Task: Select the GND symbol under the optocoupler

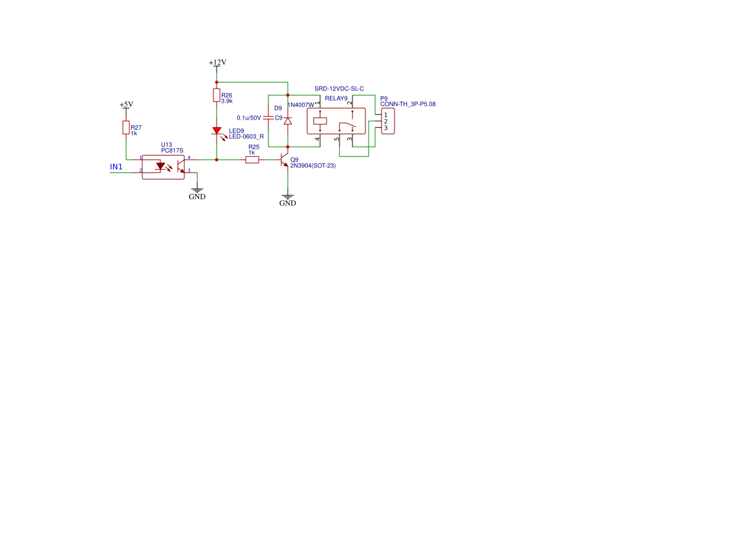Action: pyautogui.click(x=197, y=194)
